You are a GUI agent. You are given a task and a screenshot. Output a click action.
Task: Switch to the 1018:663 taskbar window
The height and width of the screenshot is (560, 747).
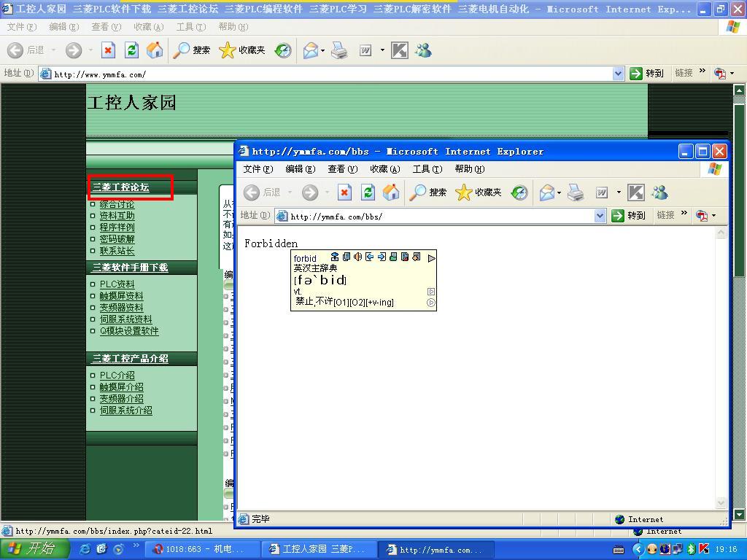198,550
